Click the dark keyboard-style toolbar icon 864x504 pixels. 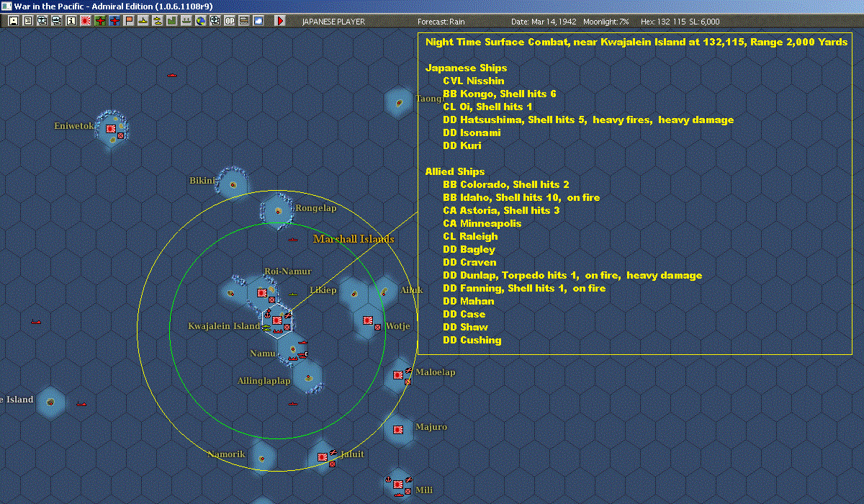243,21
